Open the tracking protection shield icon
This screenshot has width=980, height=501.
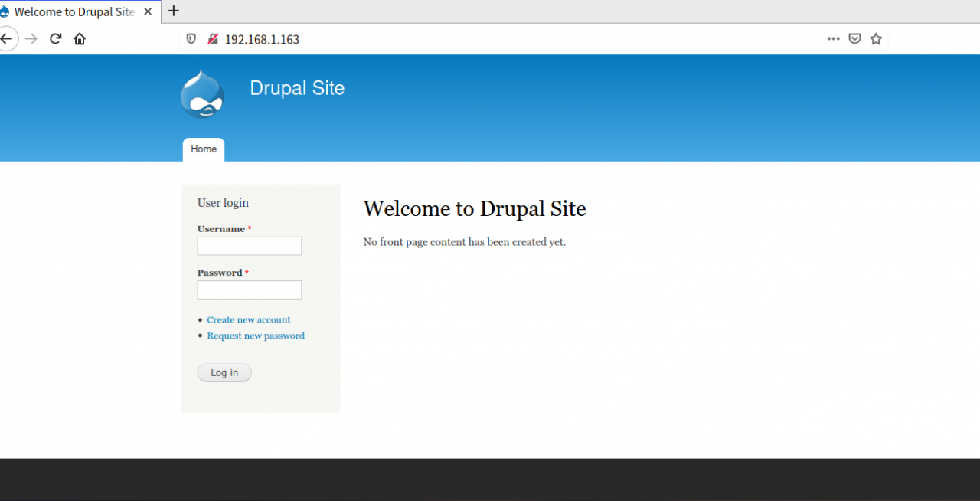tap(191, 39)
